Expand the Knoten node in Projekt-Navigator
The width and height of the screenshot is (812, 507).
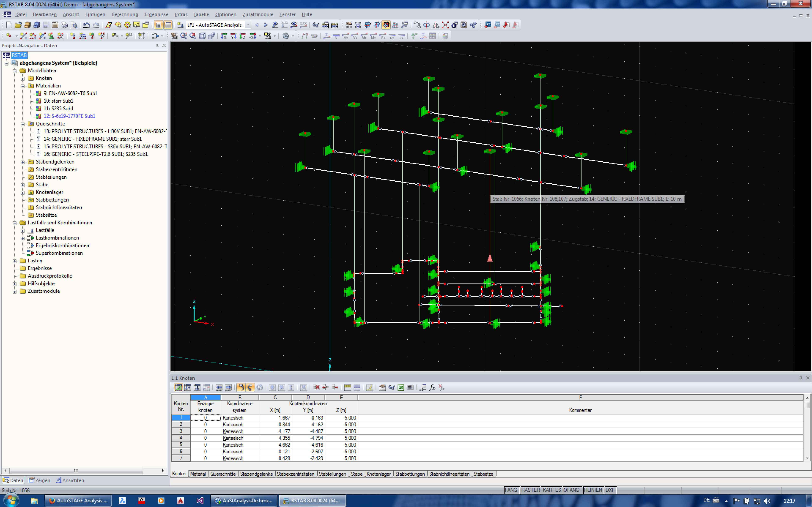pyautogui.click(x=22, y=78)
